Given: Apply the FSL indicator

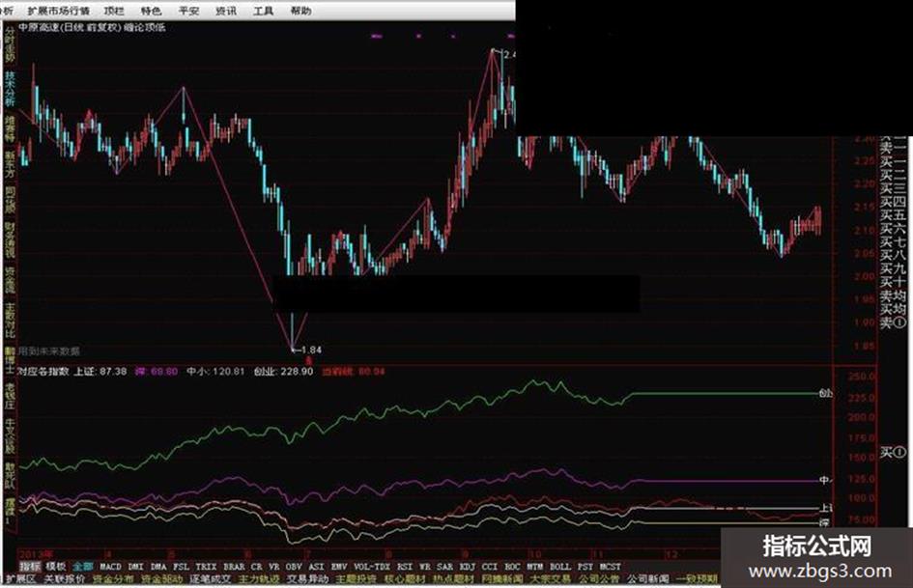Looking at the screenshot, I should [181, 567].
